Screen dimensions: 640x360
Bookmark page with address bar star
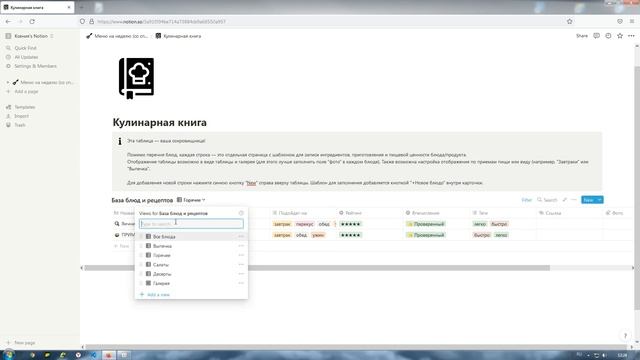pyautogui.click(x=569, y=21)
